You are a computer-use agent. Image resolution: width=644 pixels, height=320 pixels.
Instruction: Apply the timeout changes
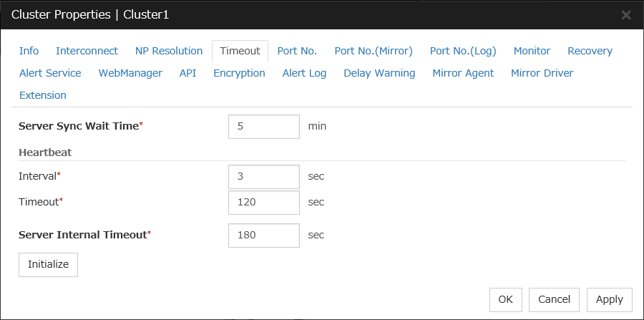pos(609,299)
